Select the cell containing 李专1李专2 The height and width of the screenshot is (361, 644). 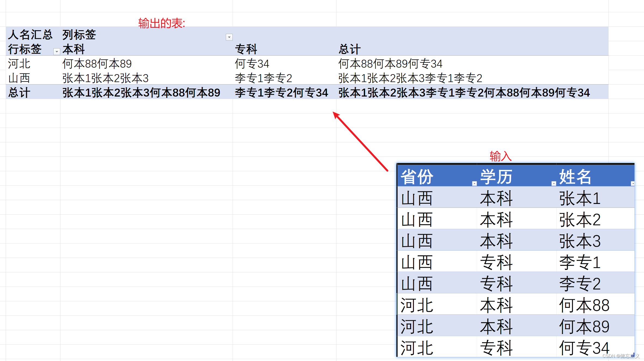click(x=263, y=78)
